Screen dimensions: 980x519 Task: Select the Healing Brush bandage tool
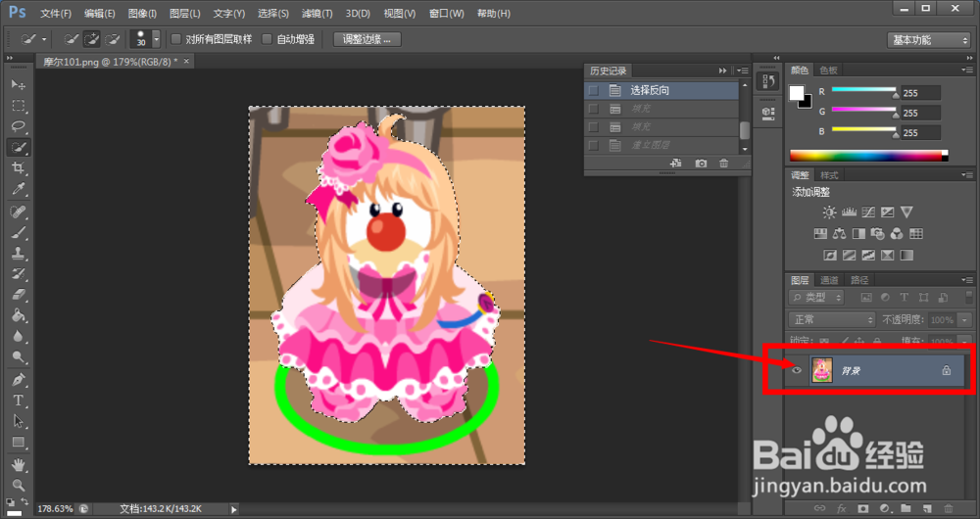[x=18, y=212]
